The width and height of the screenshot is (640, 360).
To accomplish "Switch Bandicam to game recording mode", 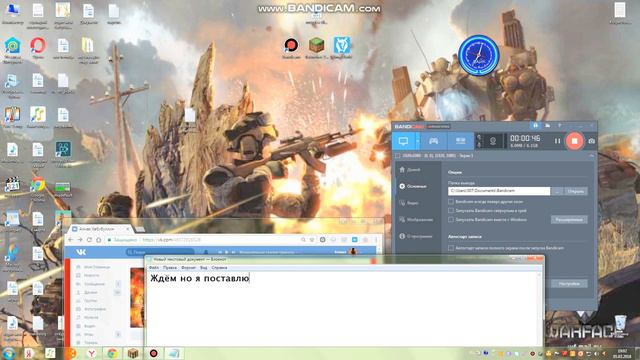I will point(433,141).
